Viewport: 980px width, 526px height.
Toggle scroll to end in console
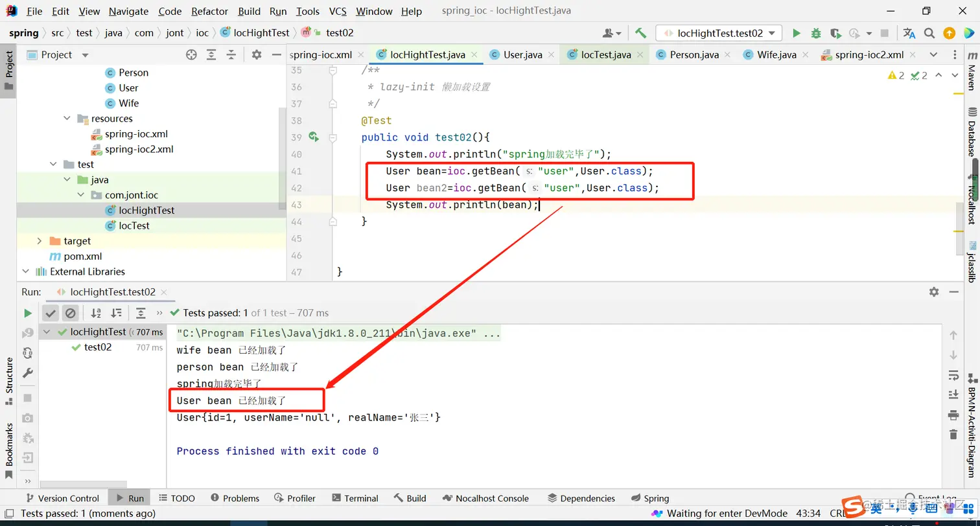953,394
